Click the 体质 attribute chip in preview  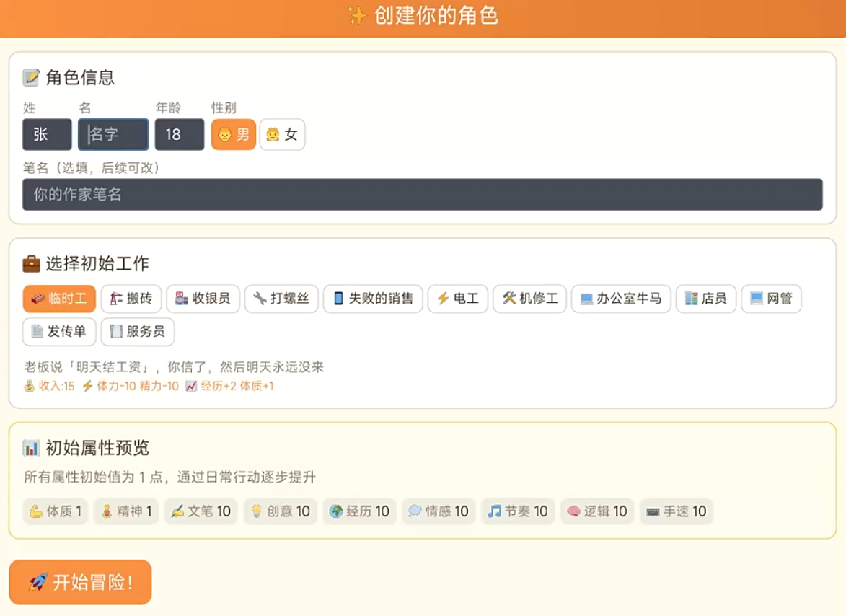point(55,511)
